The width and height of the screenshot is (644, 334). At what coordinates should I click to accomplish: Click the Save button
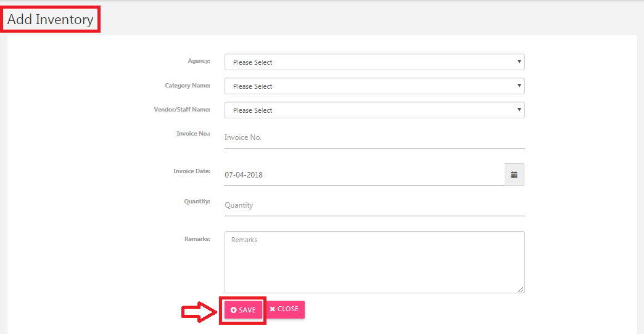pyautogui.click(x=243, y=310)
